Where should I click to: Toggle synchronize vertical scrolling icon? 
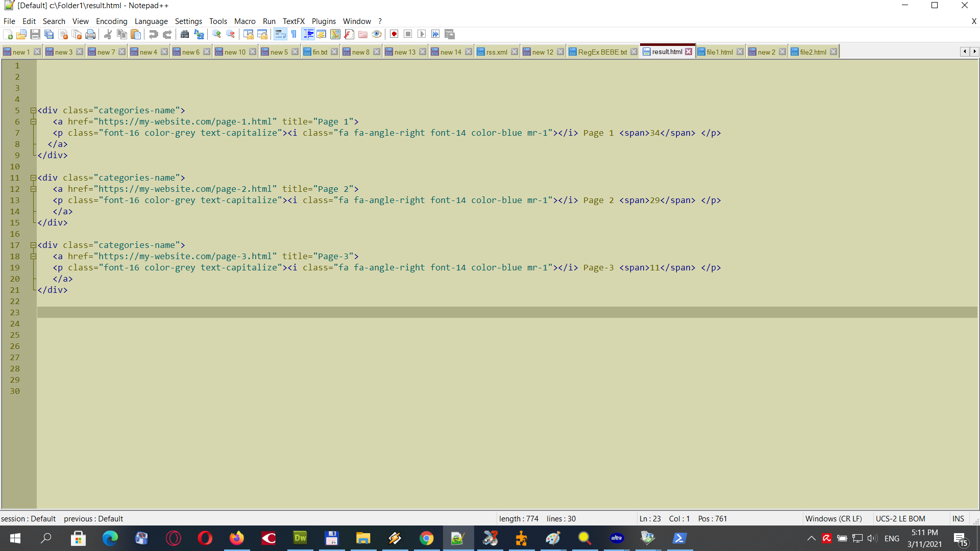click(249, 34)
